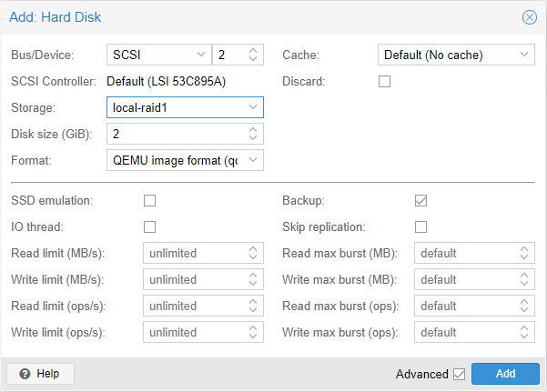The image size is (547, 392).
Task: Click the Help button
Action: pyautogui.click(x=40, y=374)
